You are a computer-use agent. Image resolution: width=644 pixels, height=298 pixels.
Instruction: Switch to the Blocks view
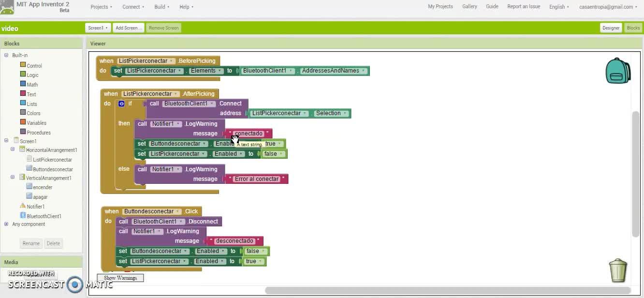tap(633, 28)
